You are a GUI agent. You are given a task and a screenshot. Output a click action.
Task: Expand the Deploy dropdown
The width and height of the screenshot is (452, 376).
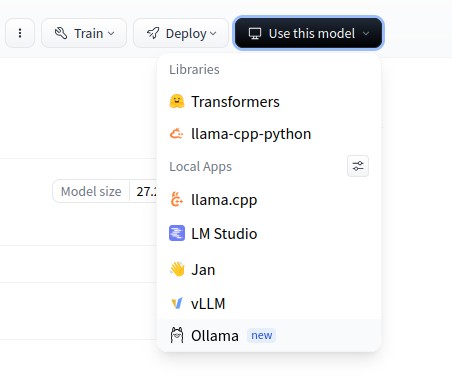(x=181, y=33)
